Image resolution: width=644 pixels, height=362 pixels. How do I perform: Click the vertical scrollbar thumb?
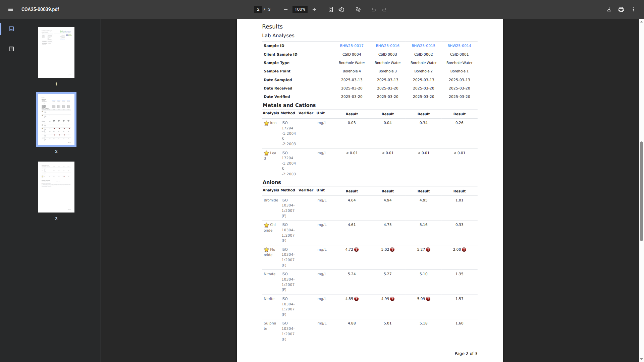pos(641,191)
